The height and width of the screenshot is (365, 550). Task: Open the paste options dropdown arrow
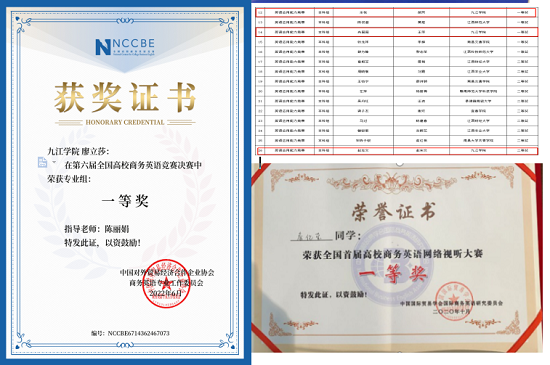(x=54, y=162)
